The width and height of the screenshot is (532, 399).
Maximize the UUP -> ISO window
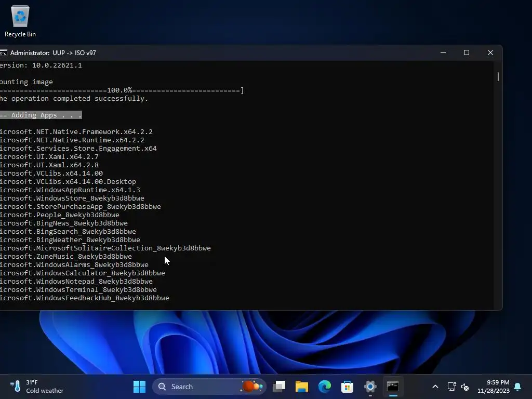click(x=467, y=52)
